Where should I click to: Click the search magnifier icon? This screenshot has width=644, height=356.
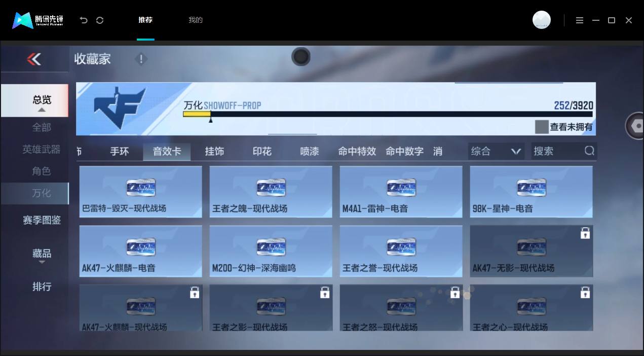(x=589, y=151)
